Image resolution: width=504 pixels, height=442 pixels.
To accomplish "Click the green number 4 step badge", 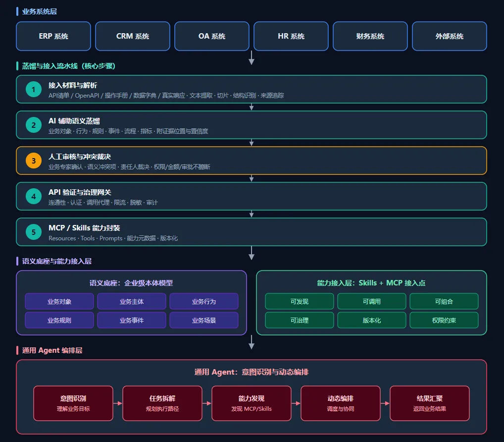I will (34, 197).
